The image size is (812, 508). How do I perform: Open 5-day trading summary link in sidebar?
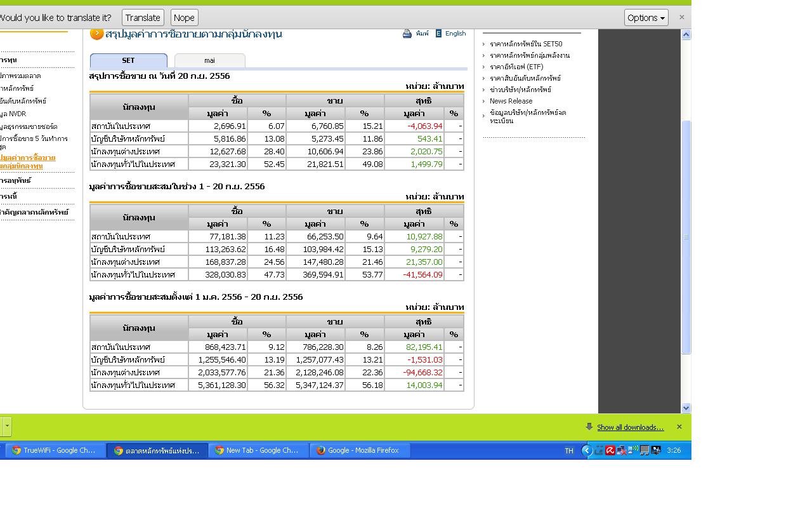(34, 142)
